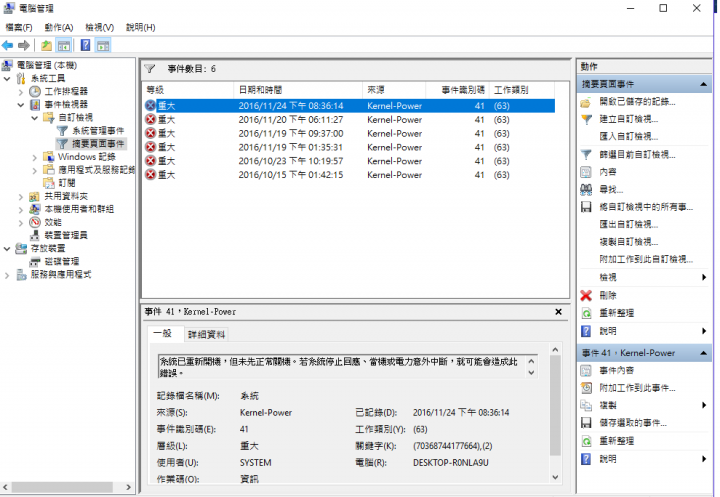
Task: Click the event description box scroll-down arrow
Action: tap(531, 373)
